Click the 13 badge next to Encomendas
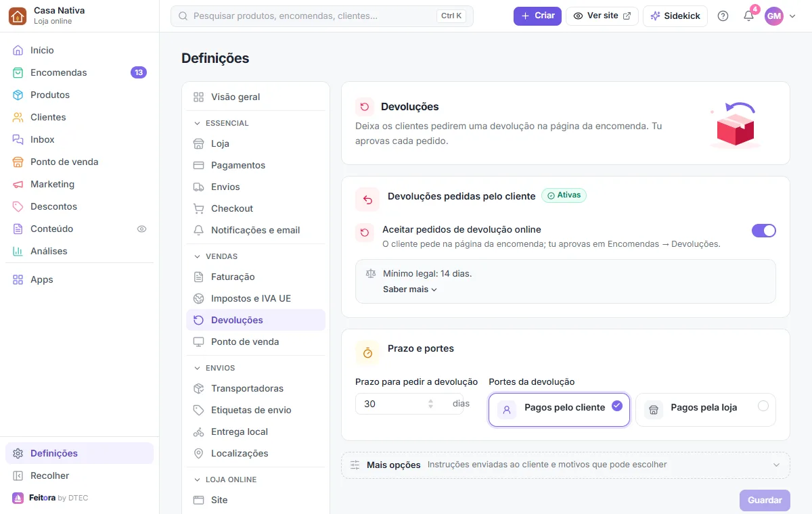 pos(139,72)
